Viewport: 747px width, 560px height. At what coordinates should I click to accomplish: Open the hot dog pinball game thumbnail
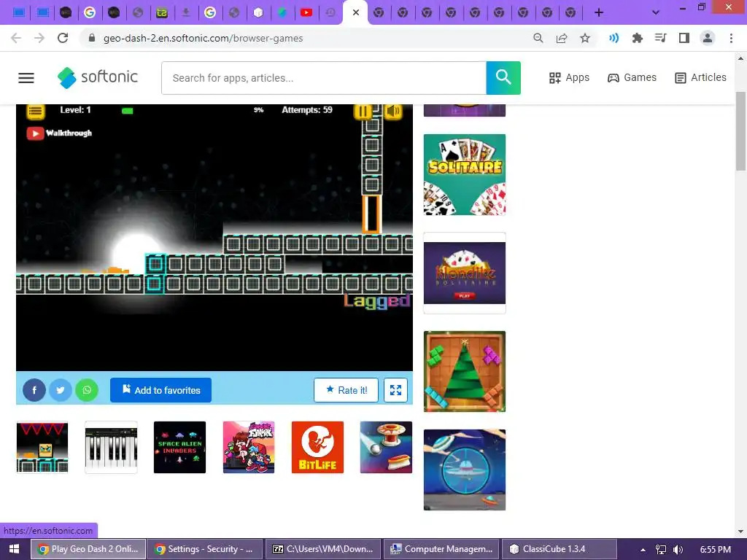coord(386,447)
